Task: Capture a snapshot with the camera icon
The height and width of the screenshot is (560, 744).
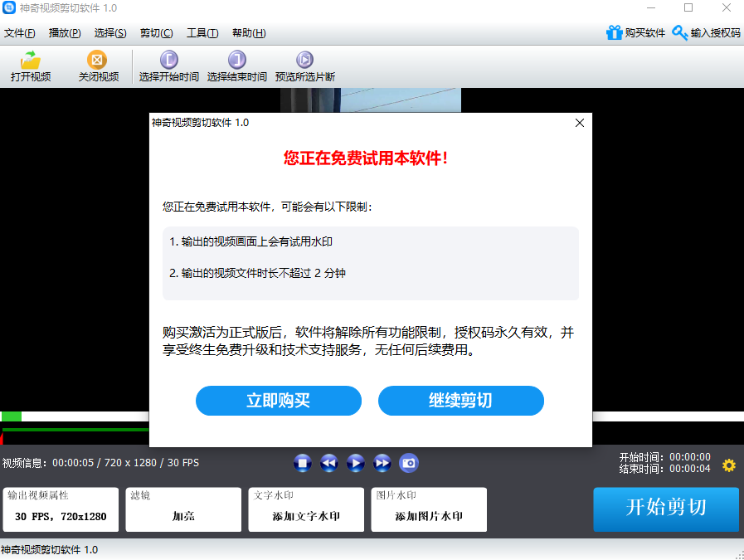Action: point(408,463)
